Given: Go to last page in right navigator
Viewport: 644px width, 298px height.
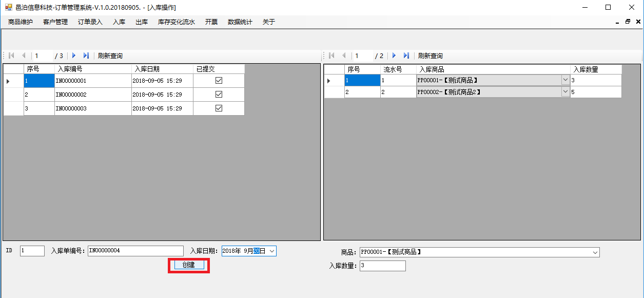Looking at the screenshot, I should coord(406,55).
